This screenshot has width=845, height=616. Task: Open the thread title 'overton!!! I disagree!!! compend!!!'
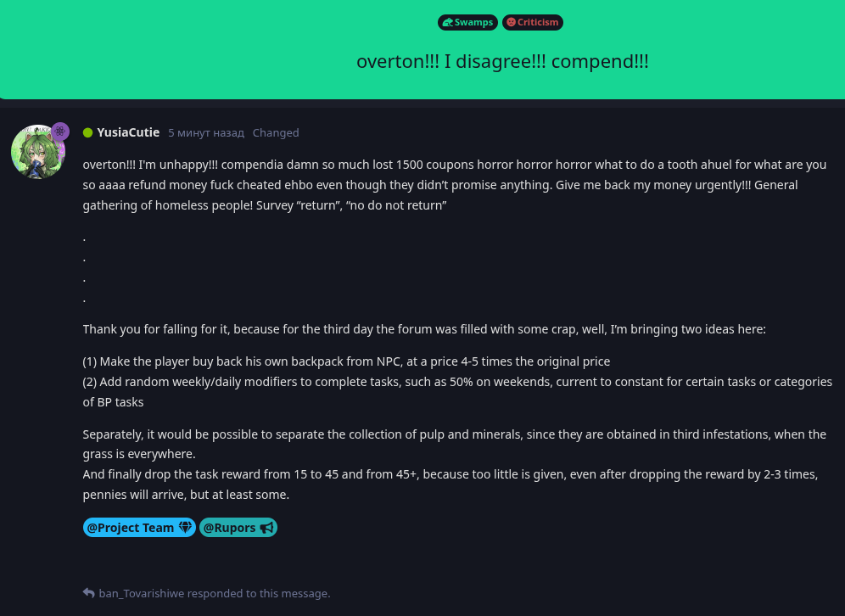[x=502, y=61]
